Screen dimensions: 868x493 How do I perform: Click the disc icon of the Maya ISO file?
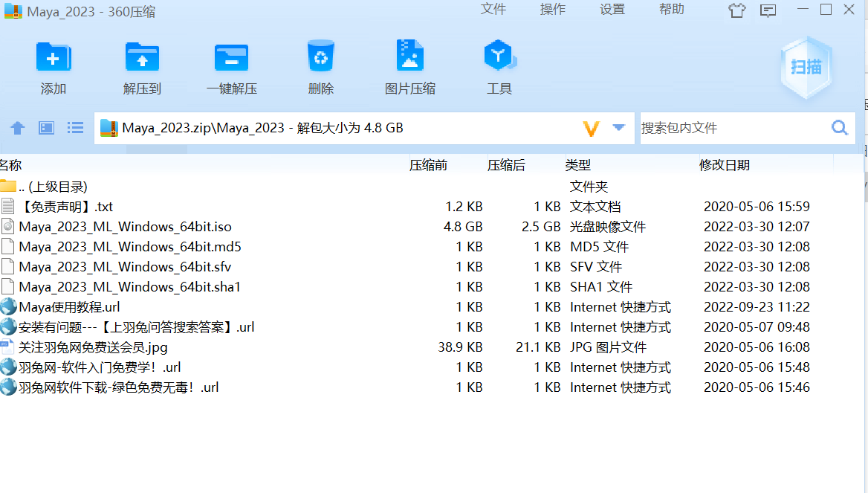7,226
